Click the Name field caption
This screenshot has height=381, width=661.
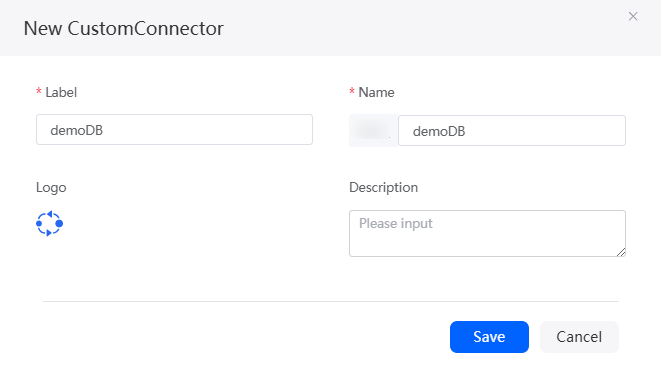click(376, 92)
